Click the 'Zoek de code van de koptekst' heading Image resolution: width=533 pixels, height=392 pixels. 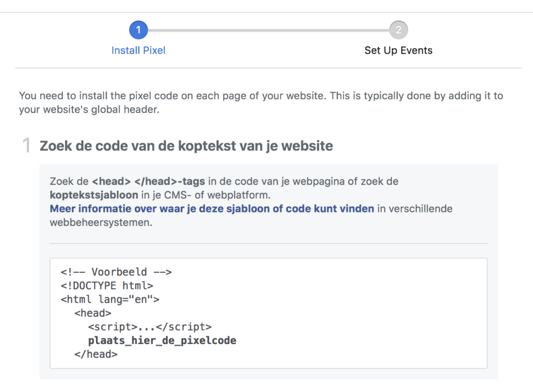pyautogui.click(x=186, y=146)
